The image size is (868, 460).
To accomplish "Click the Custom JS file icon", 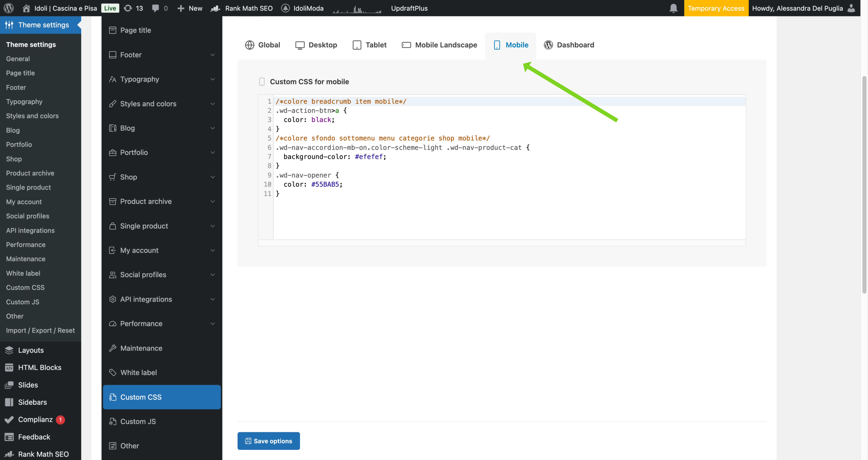I will tap(113, 421).
